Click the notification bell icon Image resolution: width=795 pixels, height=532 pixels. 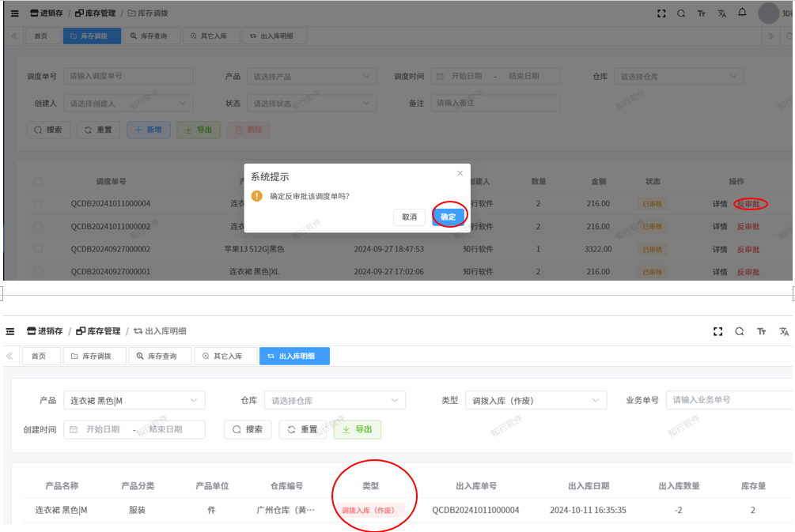742,13
